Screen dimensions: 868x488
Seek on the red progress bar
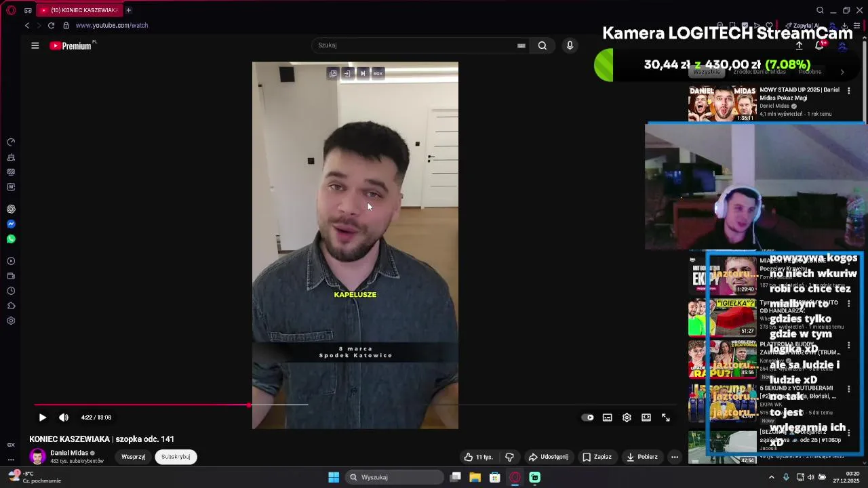click(x=142, y=405)
